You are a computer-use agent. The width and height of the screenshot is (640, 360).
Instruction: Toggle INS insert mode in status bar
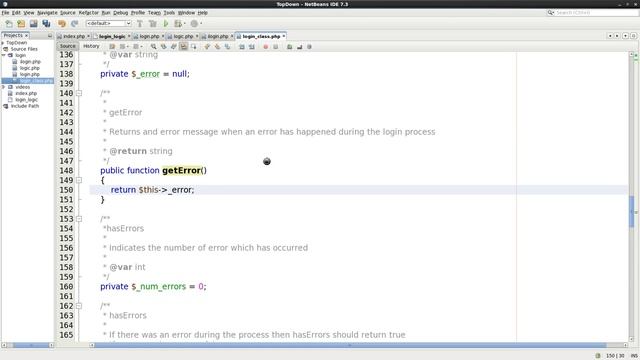[634, 356]
